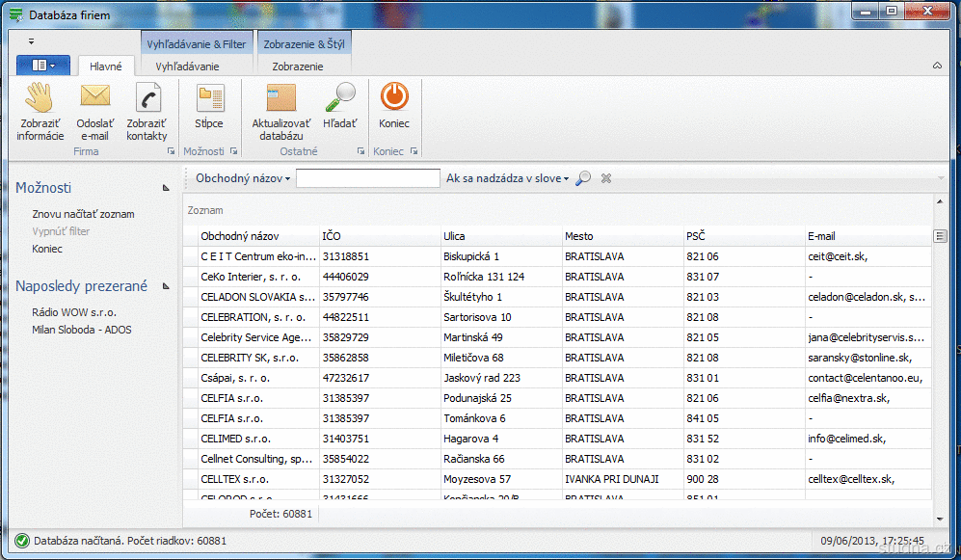
Task: Open the 'Ak sa nadzádza v slove' dropdown
Action: pyautogui.click(x=507, y=178)
